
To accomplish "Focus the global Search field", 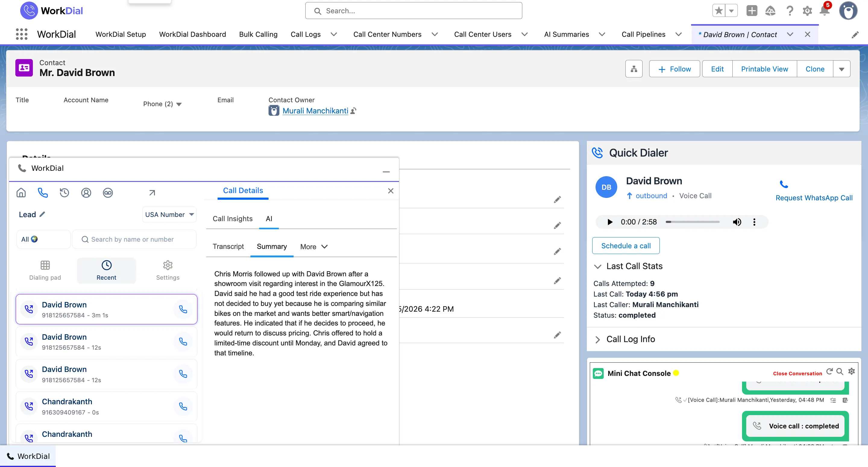I will click(x=414, y=11).
